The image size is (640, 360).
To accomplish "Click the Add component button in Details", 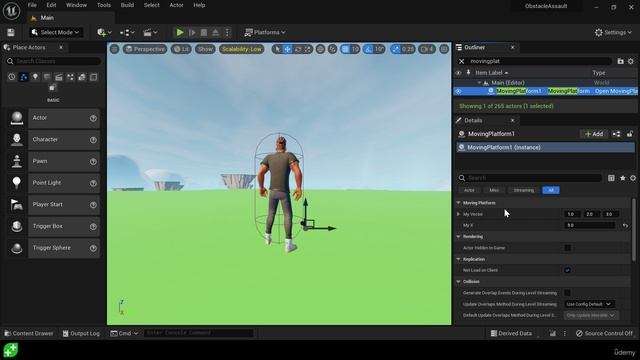I will 594,134.
